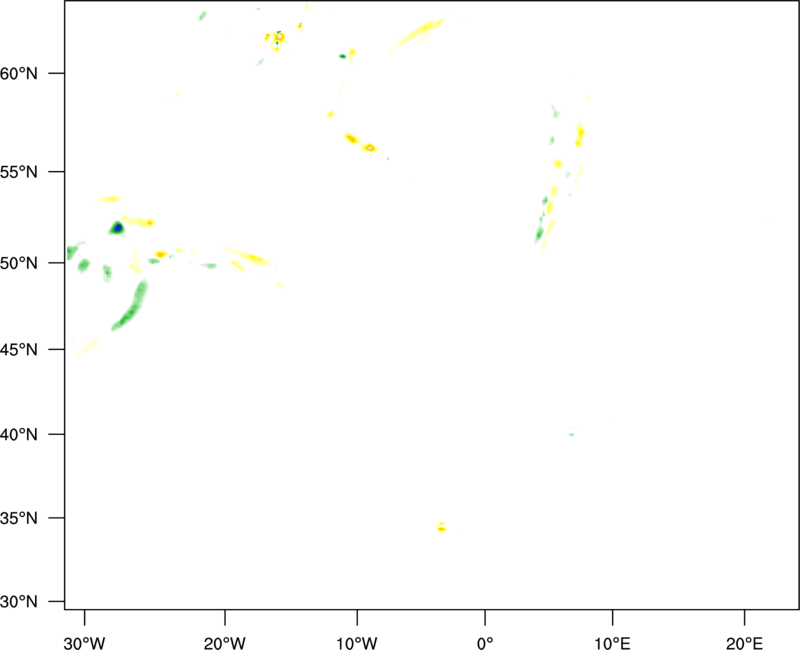800x650 pixels.
Task: Click the 35°N latitude axis label
Action: (x=19, y=518)
